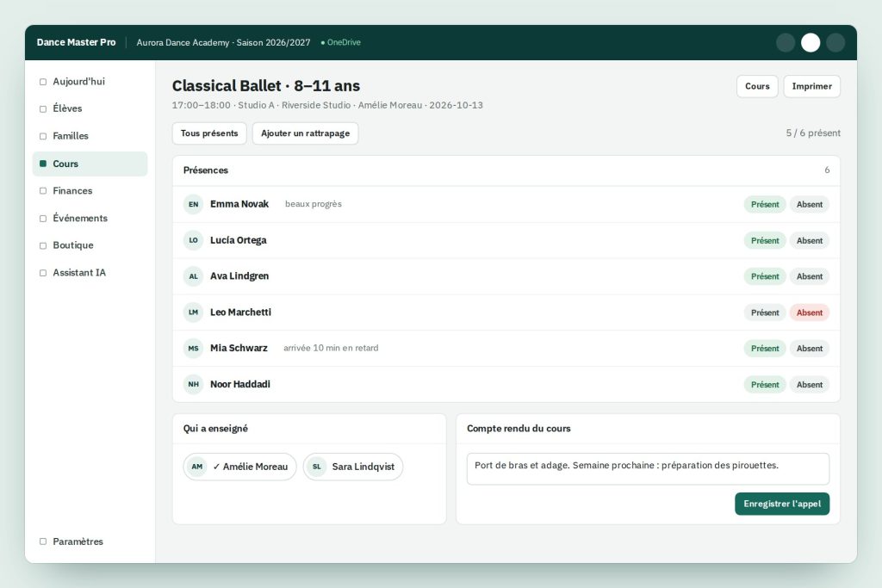Image resolution: width=882 pixels, height=588 pixels.
Task: Click Ajouter un rattrapage
Action: 306,133
